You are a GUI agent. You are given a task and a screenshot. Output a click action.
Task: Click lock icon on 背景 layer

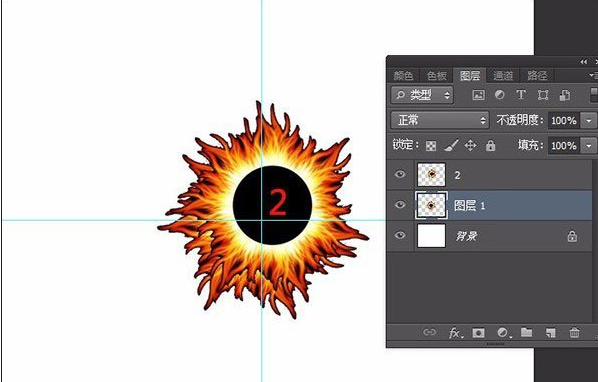572,236
